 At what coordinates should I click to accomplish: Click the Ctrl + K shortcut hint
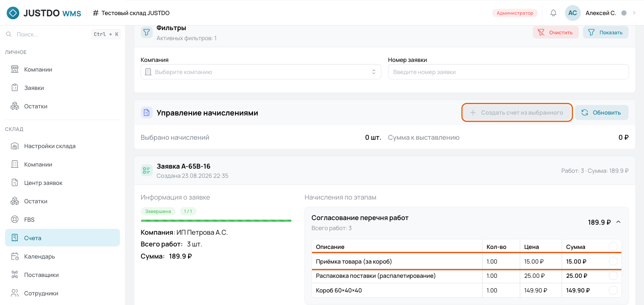click(106, 34)
